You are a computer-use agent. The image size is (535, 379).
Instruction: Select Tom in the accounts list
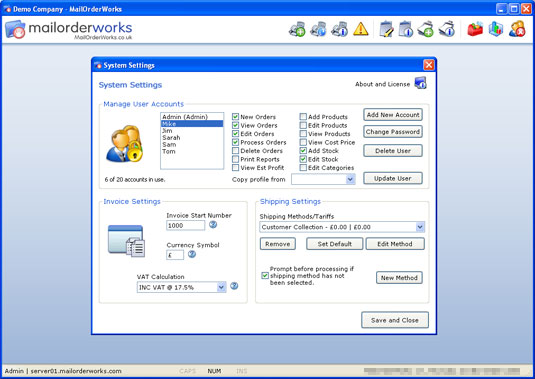(192, 151)
